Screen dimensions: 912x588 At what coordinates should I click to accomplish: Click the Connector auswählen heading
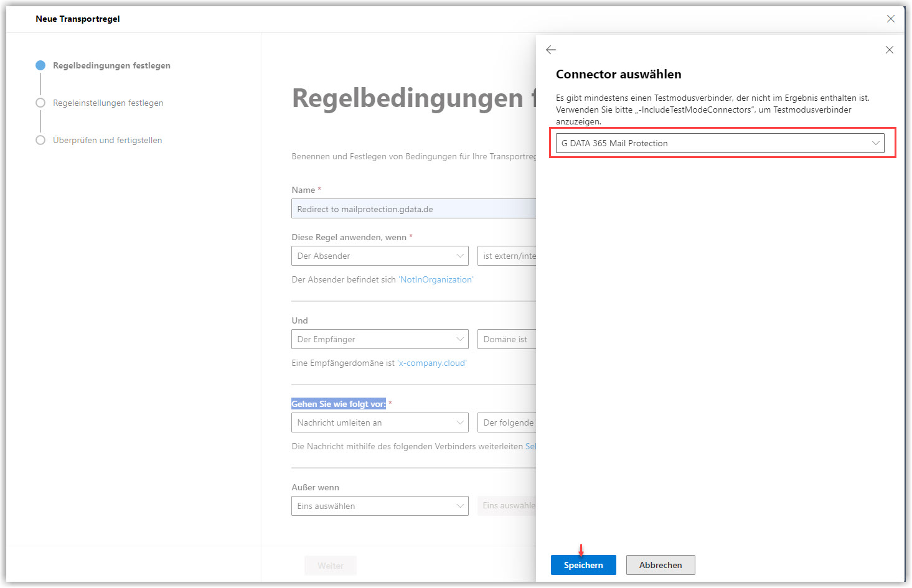(x=618, y=74)
